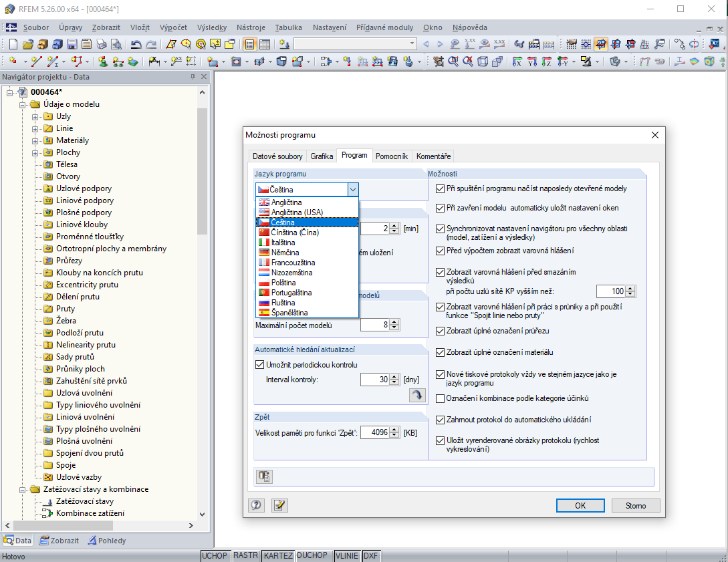Open the Zobrazit navigator tab
Image resolution: width=728 pixels, height=562 pixels.
59,541
